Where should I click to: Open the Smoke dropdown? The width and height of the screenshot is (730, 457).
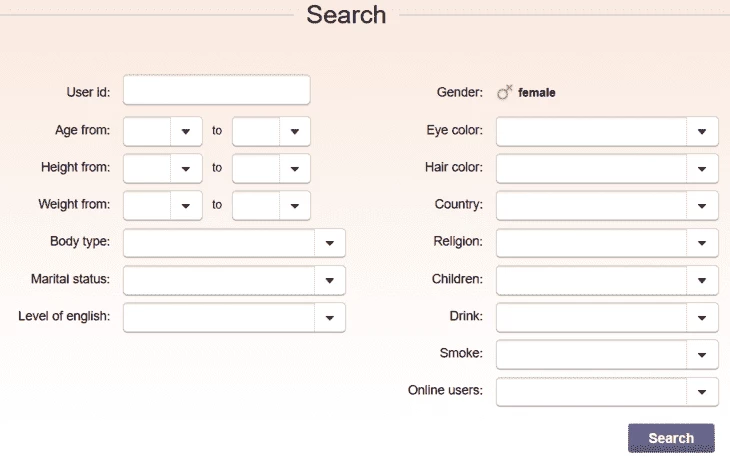click(x=607, y=355)
